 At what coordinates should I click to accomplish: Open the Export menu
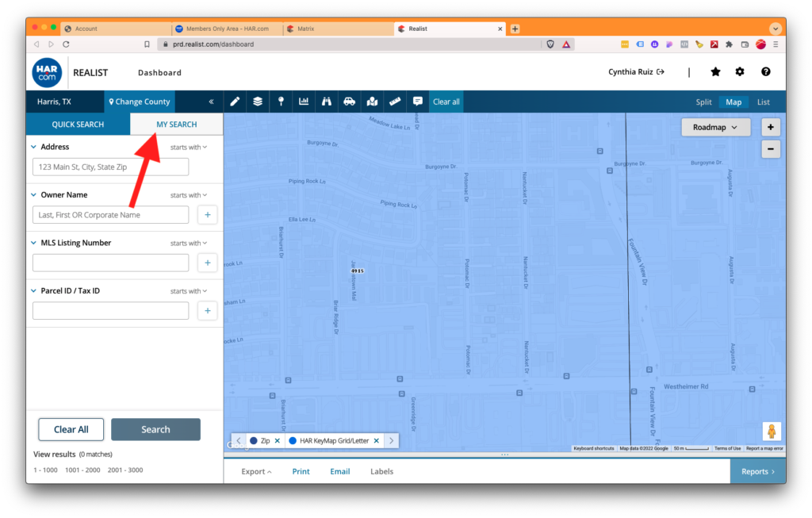point(256,471)
